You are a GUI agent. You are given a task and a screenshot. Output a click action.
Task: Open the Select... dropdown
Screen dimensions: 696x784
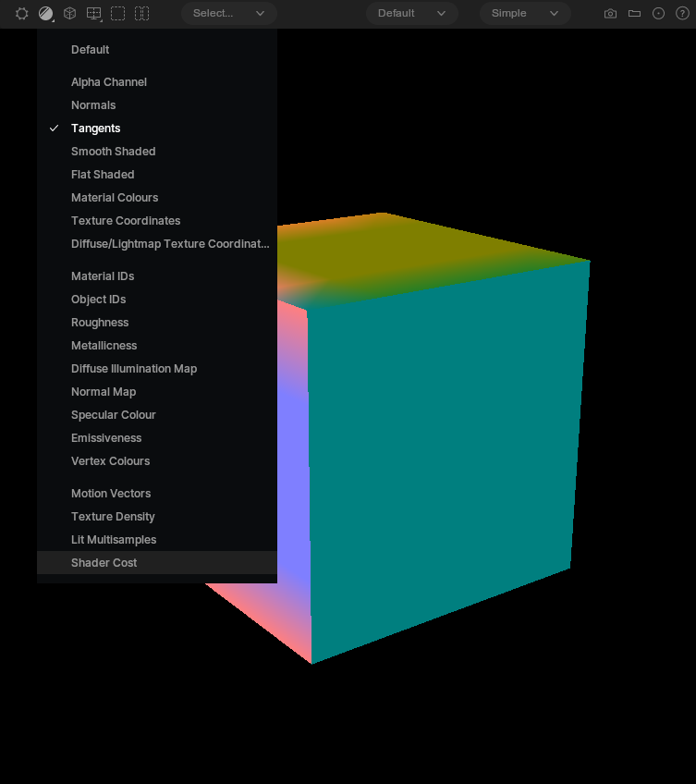pyautogui.click(x=228, y=14)
